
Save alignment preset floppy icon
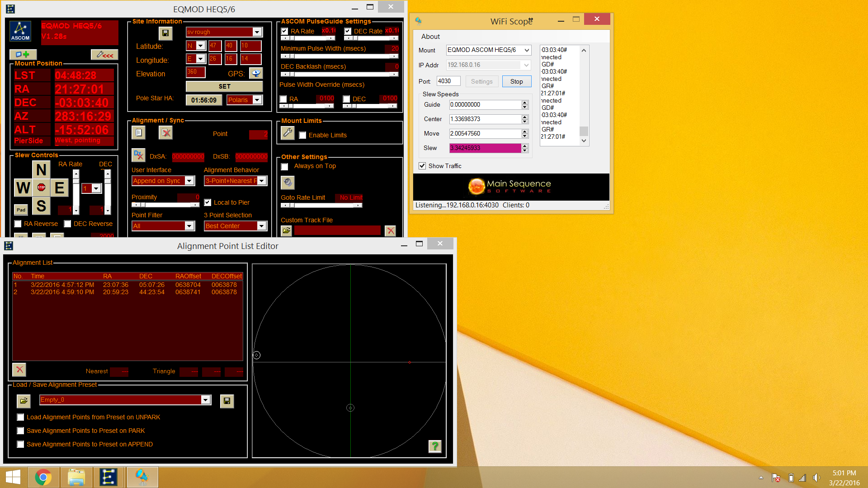tap(227, 401)
